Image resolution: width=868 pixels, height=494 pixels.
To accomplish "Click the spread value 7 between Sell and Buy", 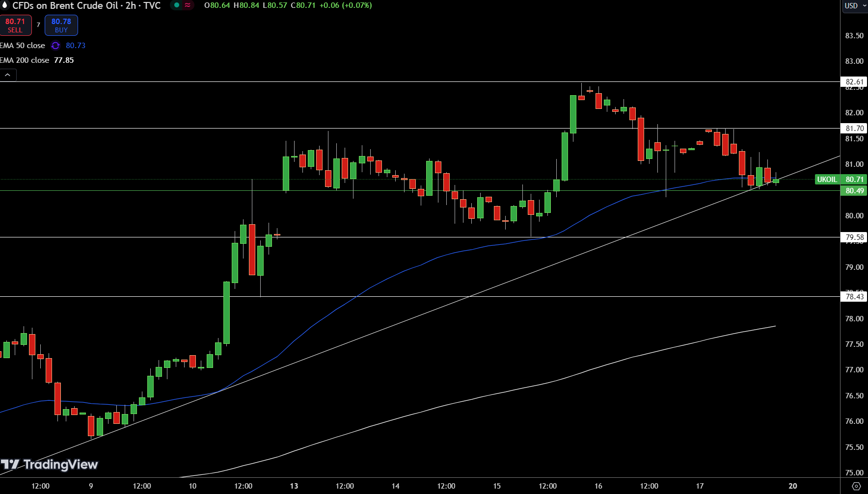I will point(38,25).
